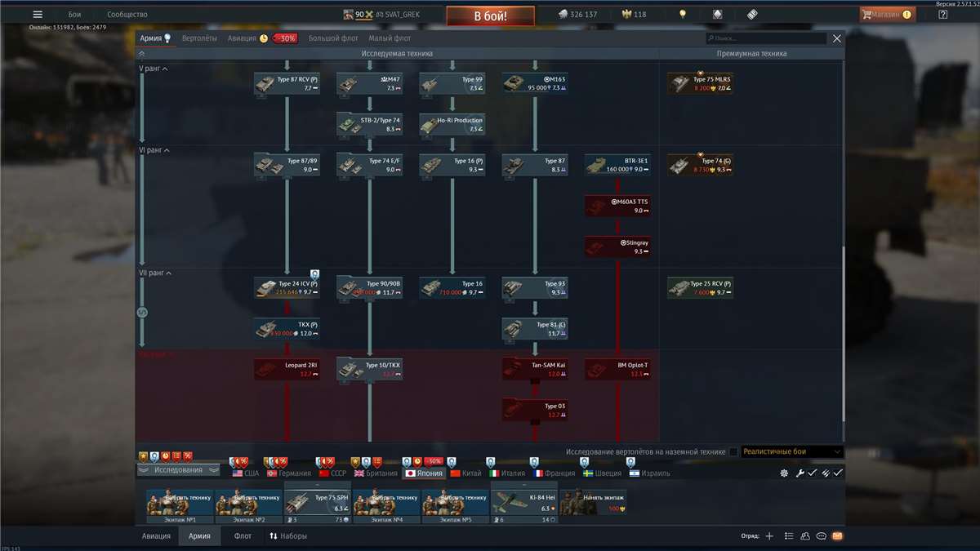This screenshot has width=980, height=551.
Task: Select the США nation tab
Action: (x=246, y=473)
